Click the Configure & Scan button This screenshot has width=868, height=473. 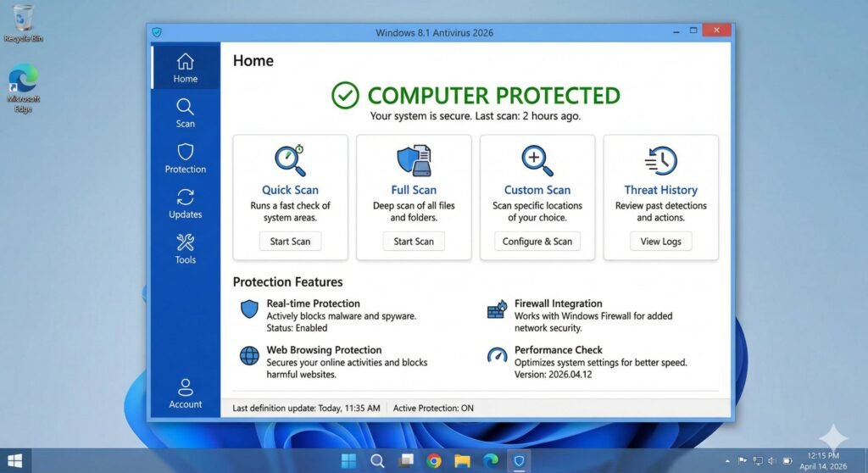537,242
